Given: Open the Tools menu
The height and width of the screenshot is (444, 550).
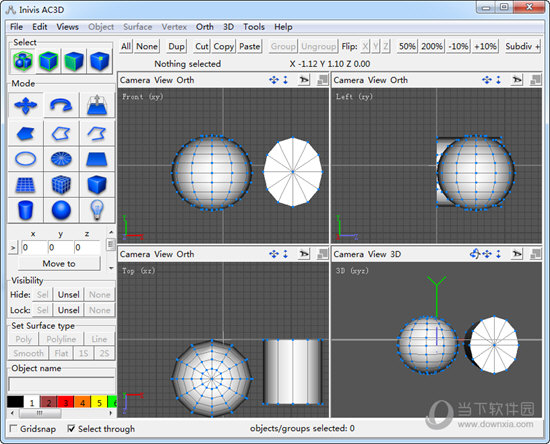Looking at the screenshot, I should click(254, 27).
